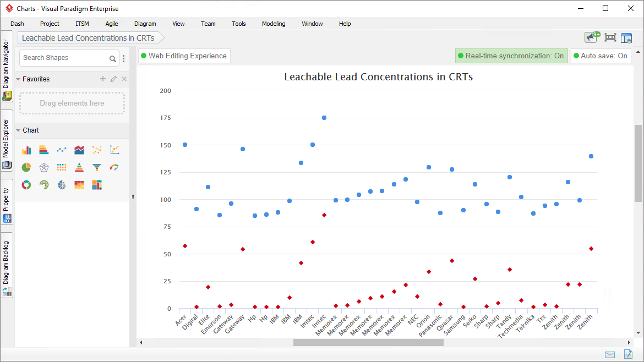Screen dimensions: 644x362
Task: Open the Dash menu
Action: click(17, 24)
